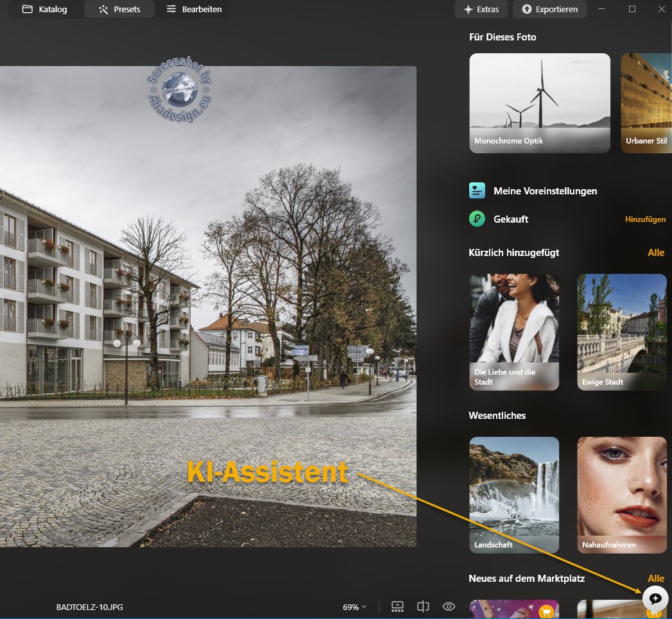Apply the Landschaft preset under Wesentliches
The height and width of the screenshot is (619, 672).
click(514, 495)
